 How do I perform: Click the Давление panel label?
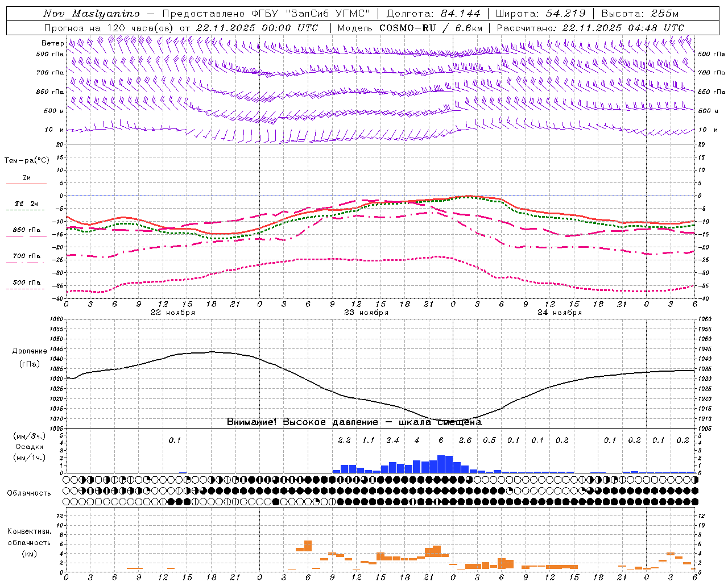coord(30,351)
